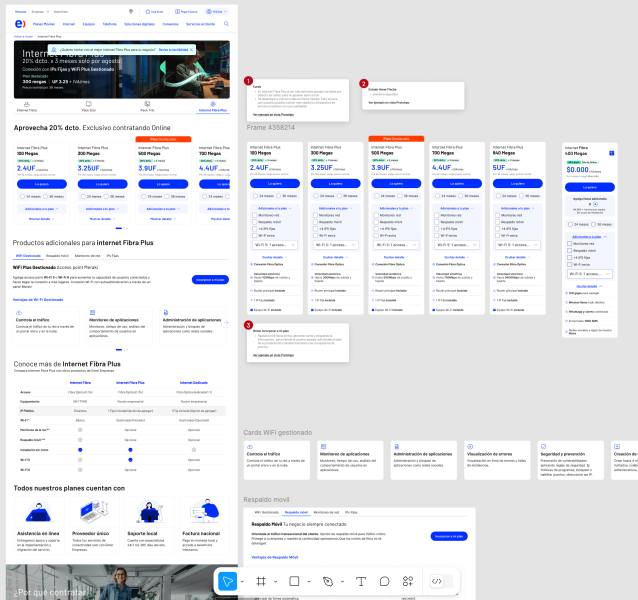Viewport: 638px width, 600px height.
Task: Click the Factura nacional illustration
Action: click(x=205, y=511)
